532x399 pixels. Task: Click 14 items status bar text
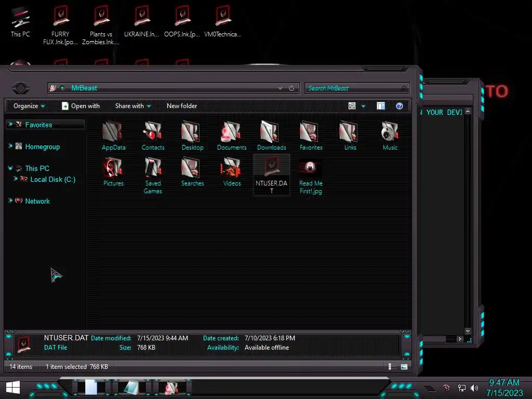21,367
